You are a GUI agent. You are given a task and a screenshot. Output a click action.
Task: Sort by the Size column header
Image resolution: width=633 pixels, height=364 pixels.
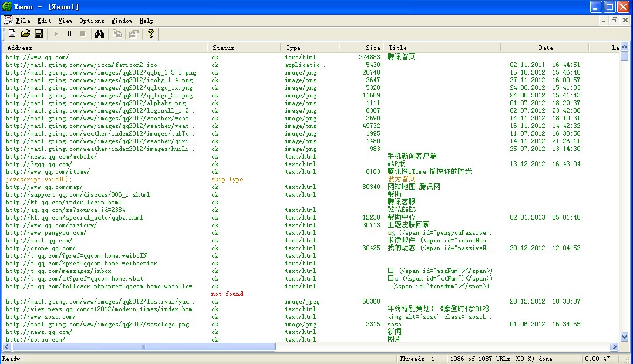373,48
